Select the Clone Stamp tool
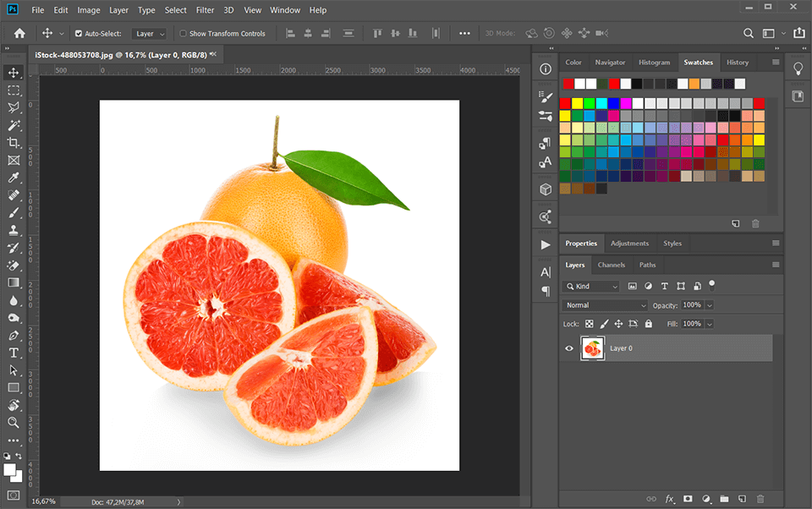 click(x=14, y=231)
